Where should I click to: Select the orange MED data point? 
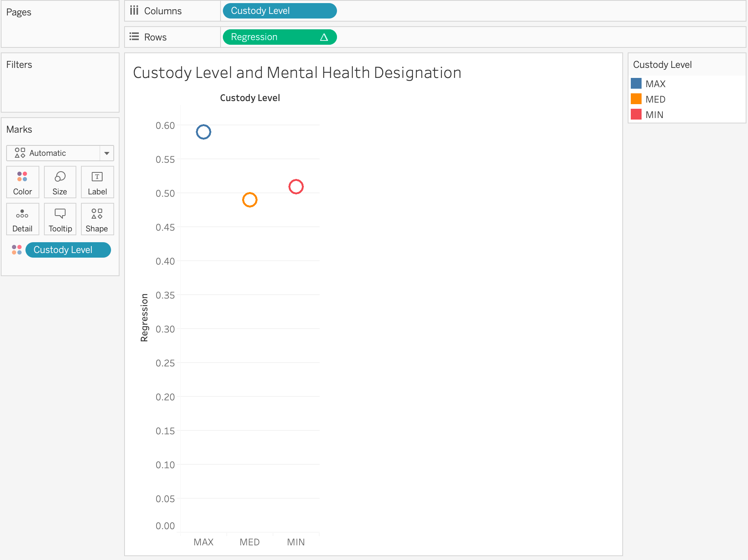click(250, 200)
